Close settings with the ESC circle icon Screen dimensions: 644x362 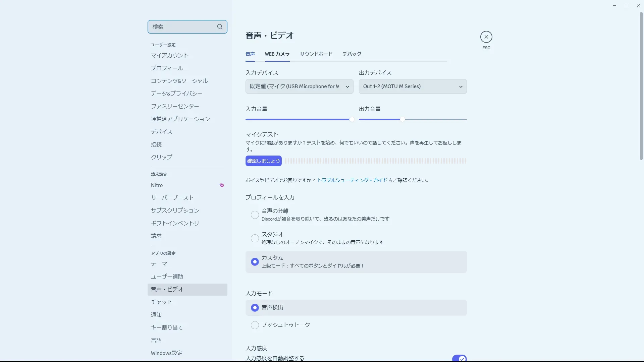click(486, 37)
